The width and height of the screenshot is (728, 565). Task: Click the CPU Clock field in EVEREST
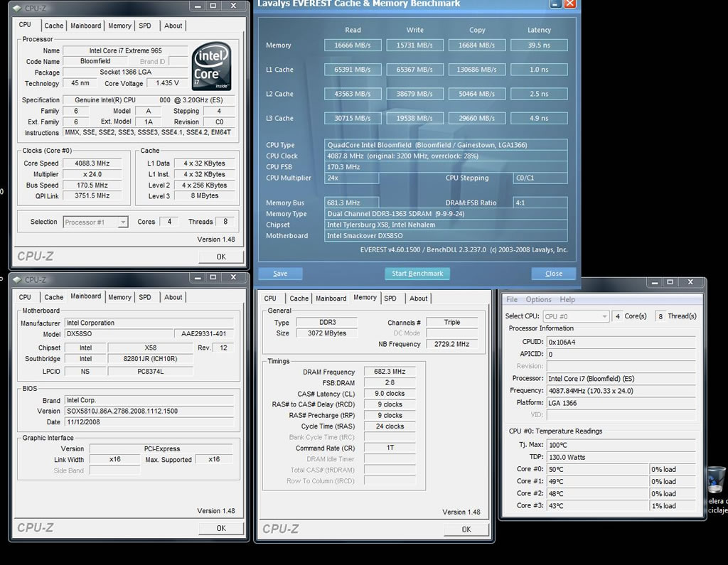pyautogui.click(x=446, y=156)
